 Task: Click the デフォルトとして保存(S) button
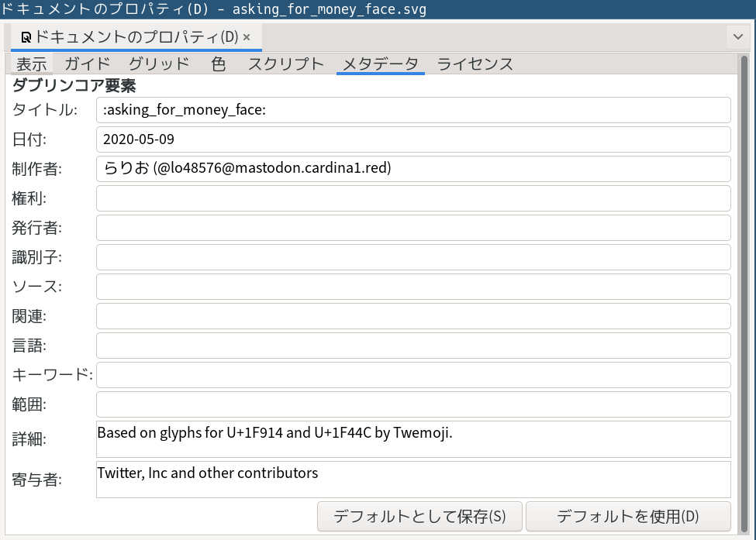[x=419, y=516]
